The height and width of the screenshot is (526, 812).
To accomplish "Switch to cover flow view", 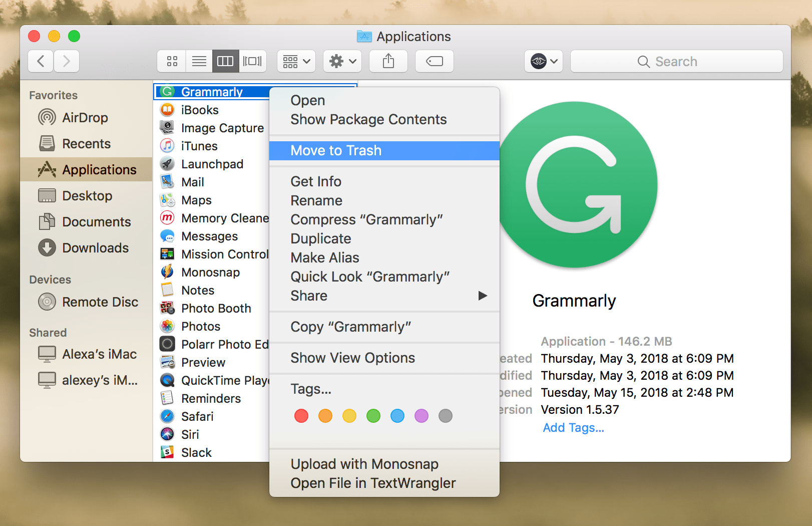I will pyautogui.click(x=252, y=62).
